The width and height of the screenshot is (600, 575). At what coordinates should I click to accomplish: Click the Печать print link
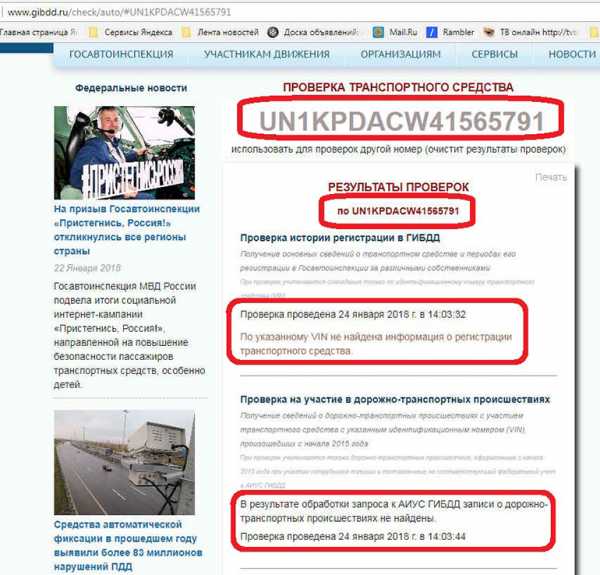pyautogui.click(x=551, y=177)
